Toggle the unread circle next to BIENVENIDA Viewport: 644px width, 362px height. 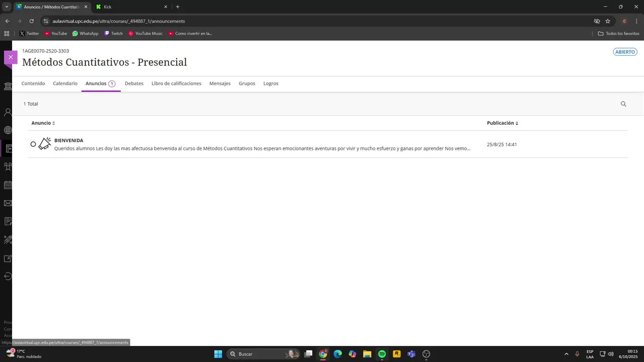(x=33, y=144)
